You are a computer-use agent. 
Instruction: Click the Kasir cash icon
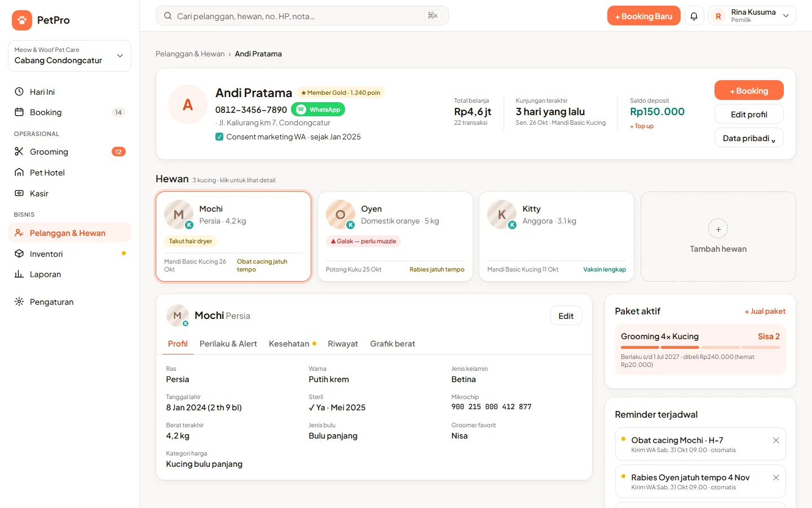click(19, 193)
